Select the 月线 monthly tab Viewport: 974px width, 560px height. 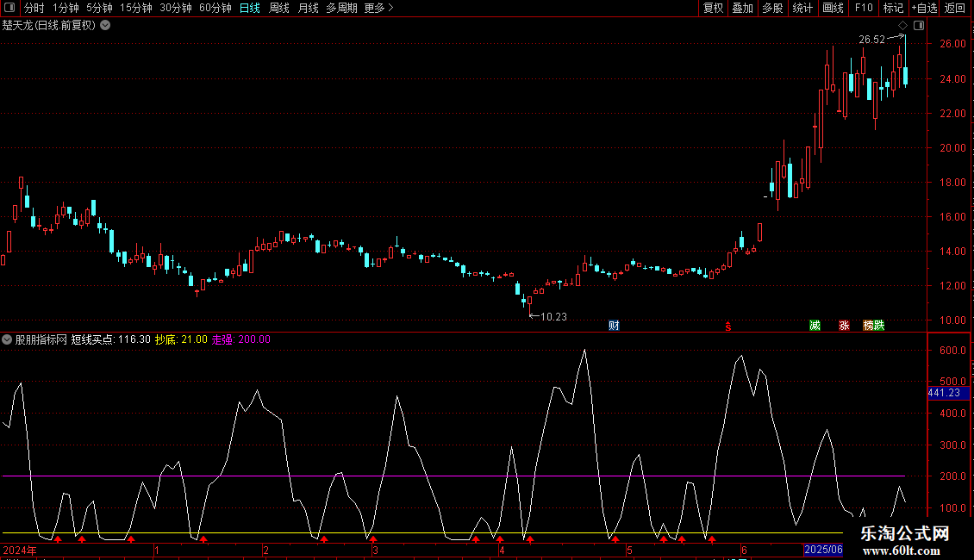click(x=308, y=8)
